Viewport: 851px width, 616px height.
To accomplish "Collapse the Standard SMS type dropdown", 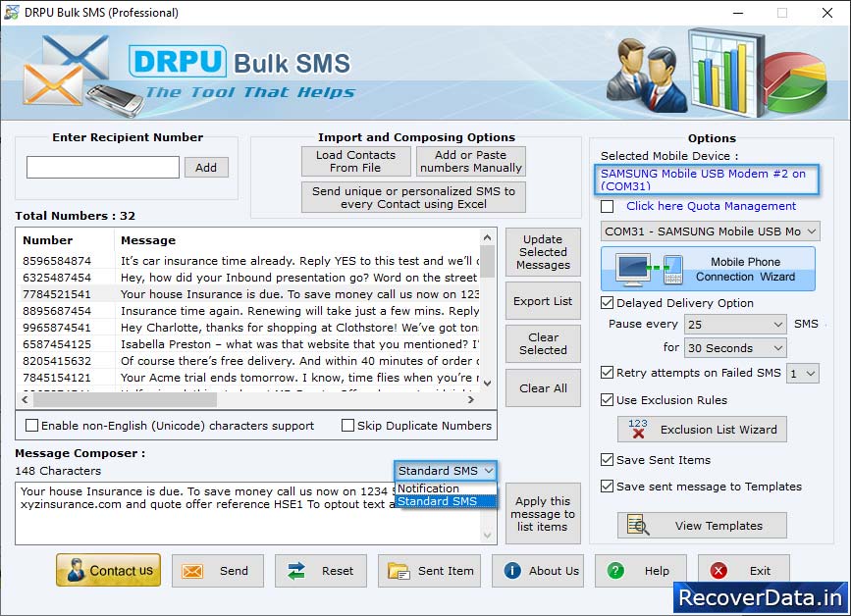I will [446, 471].
